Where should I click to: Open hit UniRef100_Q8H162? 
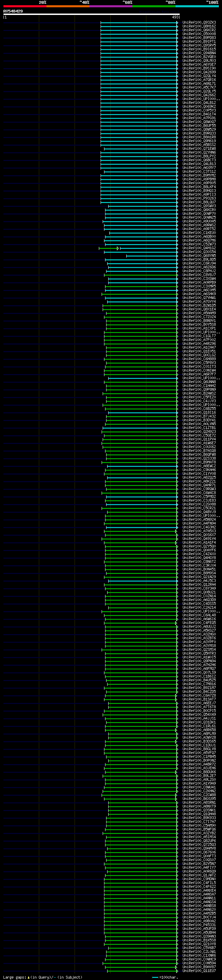(199, 26)
